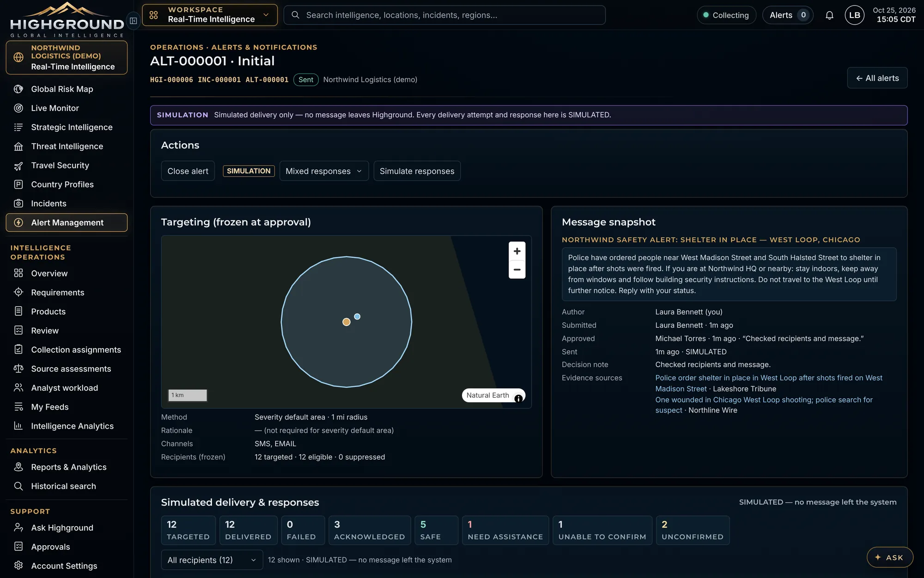Viewport: 924px width, 578px height.
Task: Go back to All alerts
Action: [877, 78]
